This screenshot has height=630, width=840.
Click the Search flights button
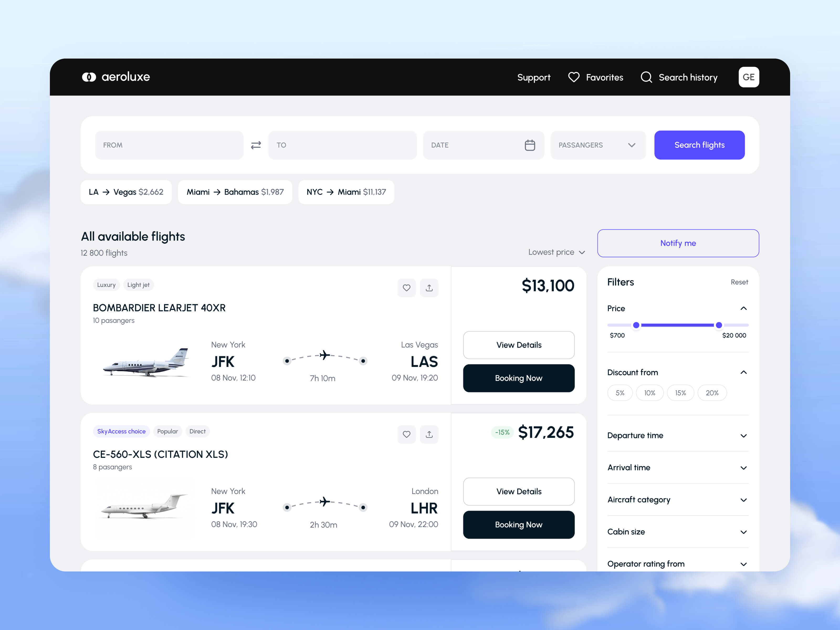click(700, 145)
